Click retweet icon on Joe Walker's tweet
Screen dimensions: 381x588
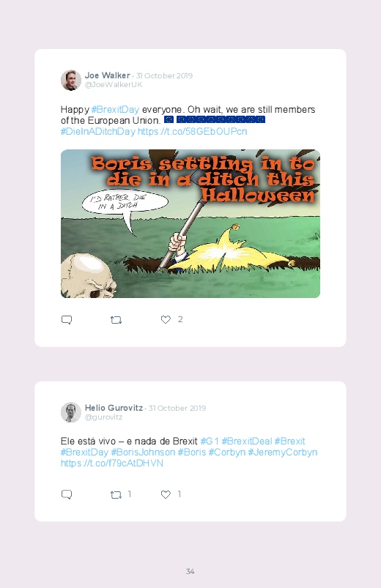116,320
